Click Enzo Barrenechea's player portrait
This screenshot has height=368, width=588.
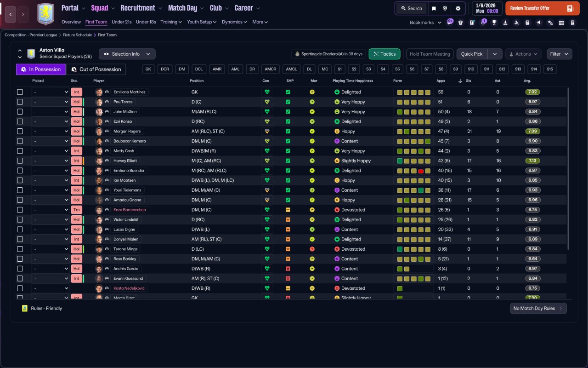pyautogui.click(x=99, y=210)
